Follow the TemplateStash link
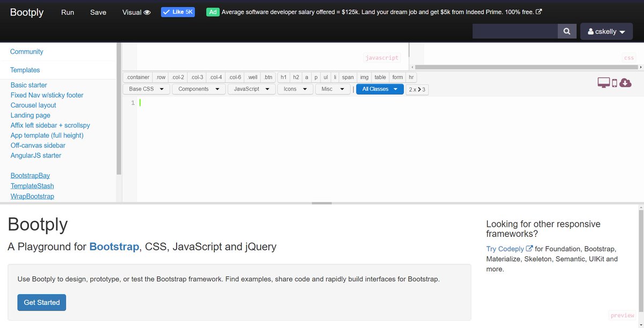The width and height of the screenshot is (644, 328). (x=32, y=186)
